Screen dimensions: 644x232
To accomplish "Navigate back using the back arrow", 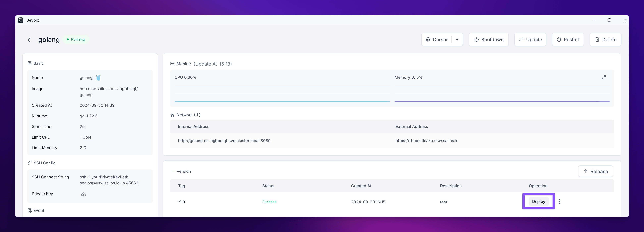I will tap(29, 40).
